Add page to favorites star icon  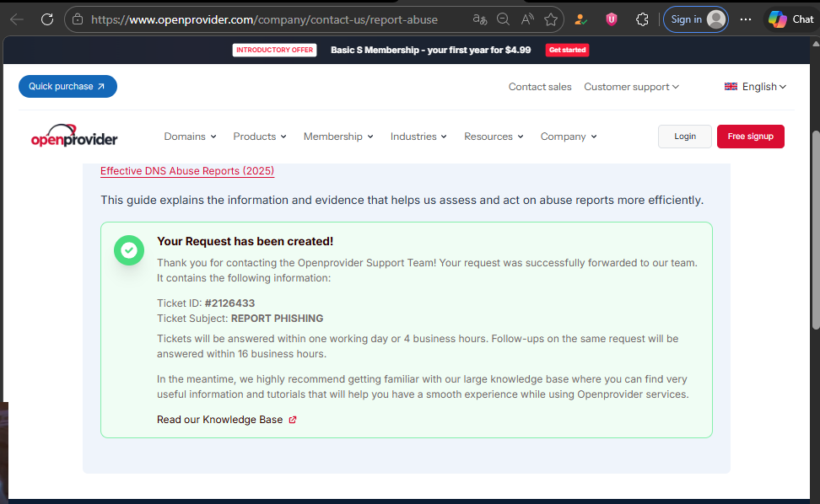click(551, 20)
